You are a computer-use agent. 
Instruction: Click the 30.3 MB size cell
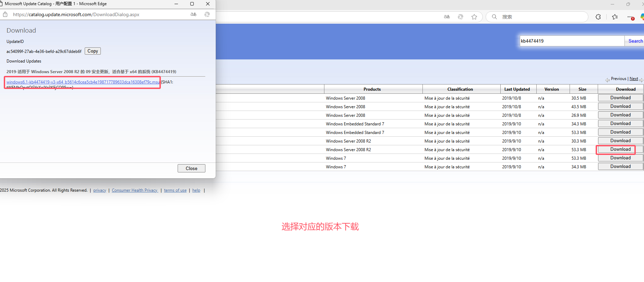(579, 141)
